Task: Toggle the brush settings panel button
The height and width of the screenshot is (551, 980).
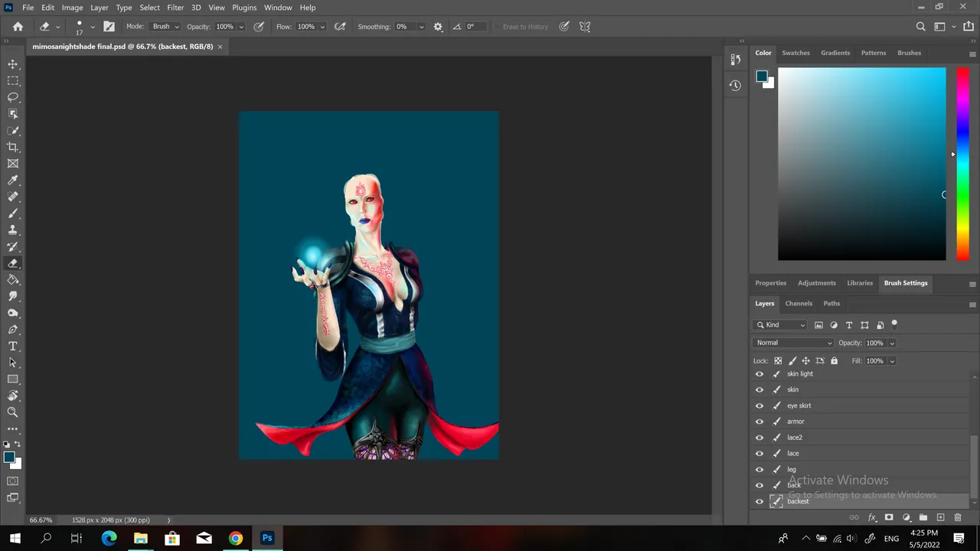Action: coord(109,26)
